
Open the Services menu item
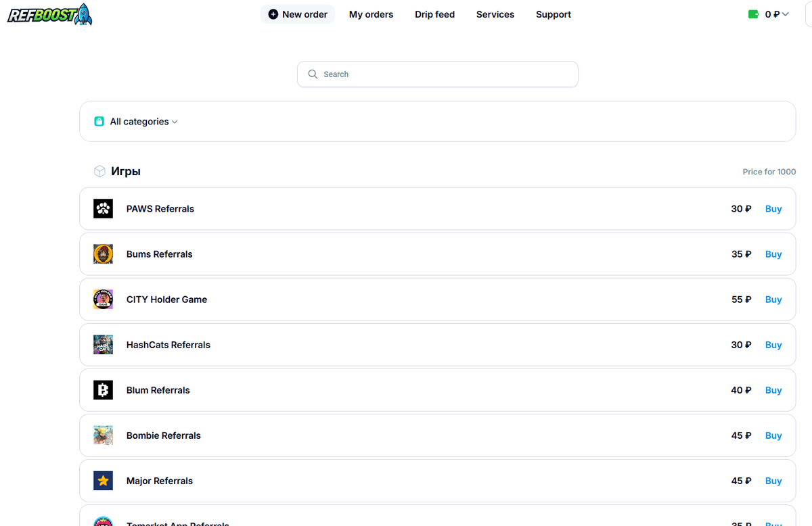[495, 14]
